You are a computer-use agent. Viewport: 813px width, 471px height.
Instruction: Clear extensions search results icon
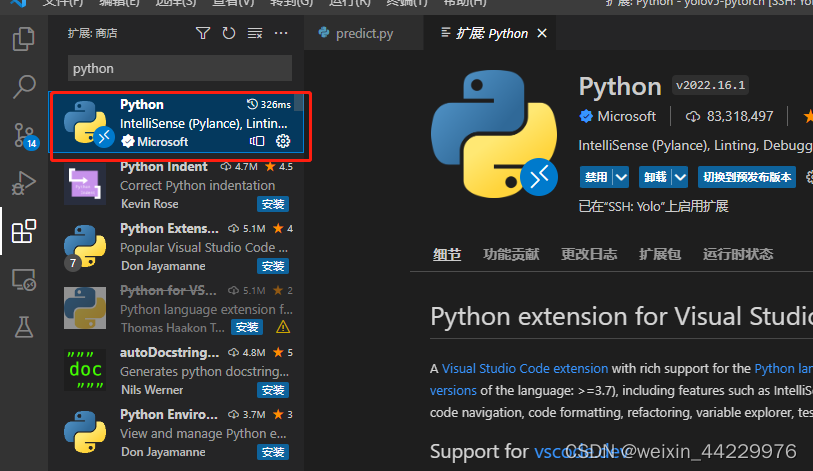255,33
